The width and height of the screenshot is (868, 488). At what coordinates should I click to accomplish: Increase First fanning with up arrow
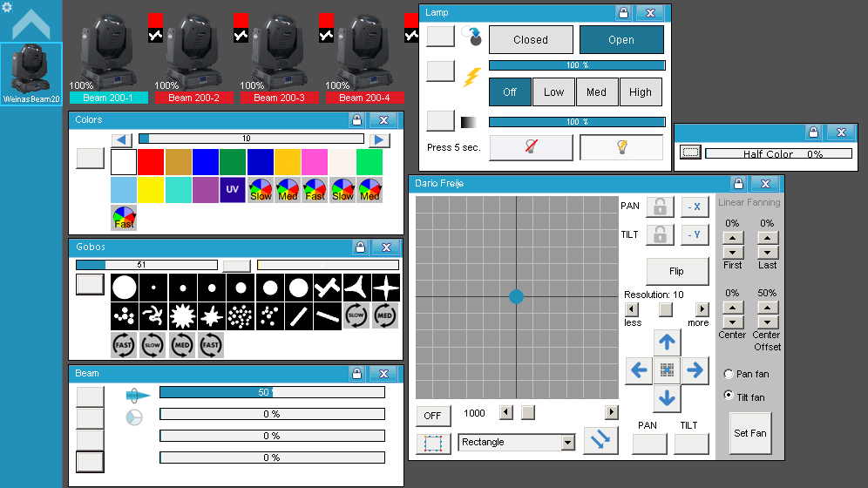[x=732, y=238]
